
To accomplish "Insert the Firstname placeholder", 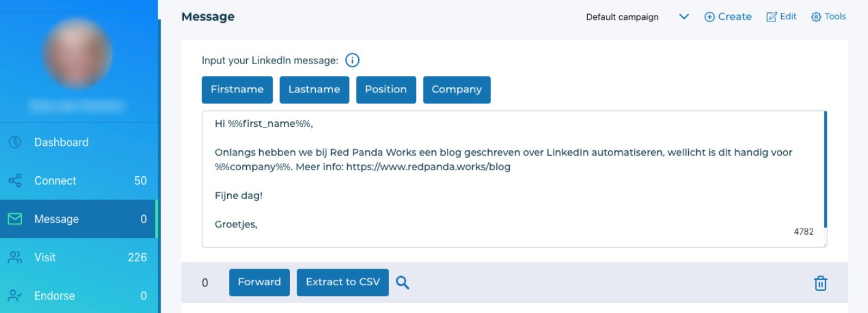I will [x=237, y=90].
